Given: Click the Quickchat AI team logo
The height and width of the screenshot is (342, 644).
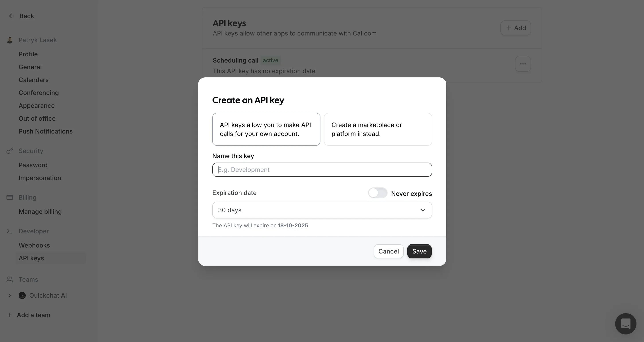Looking at the screenshot, I should point(22,295).
